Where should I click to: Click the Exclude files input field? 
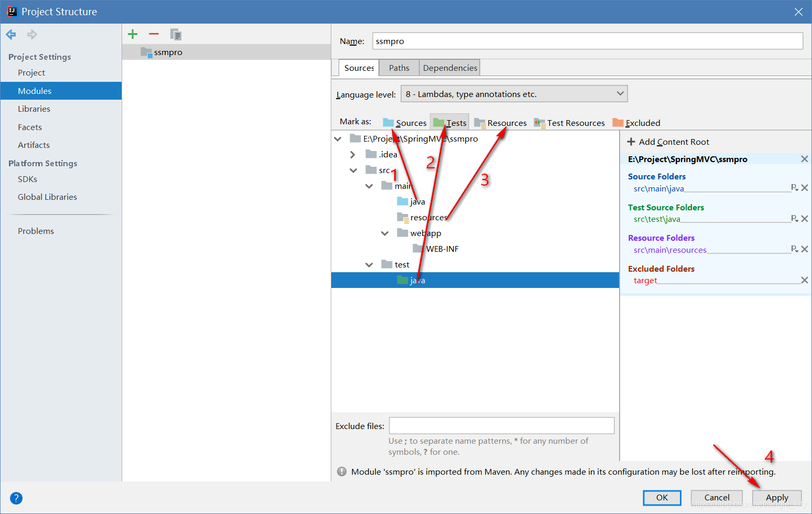[502, 425]
